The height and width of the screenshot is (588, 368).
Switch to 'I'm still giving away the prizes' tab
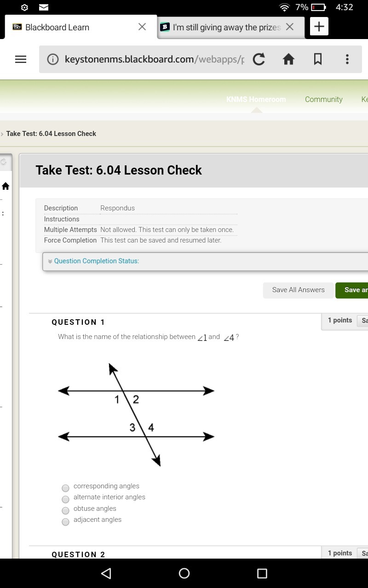click(226, 27)
